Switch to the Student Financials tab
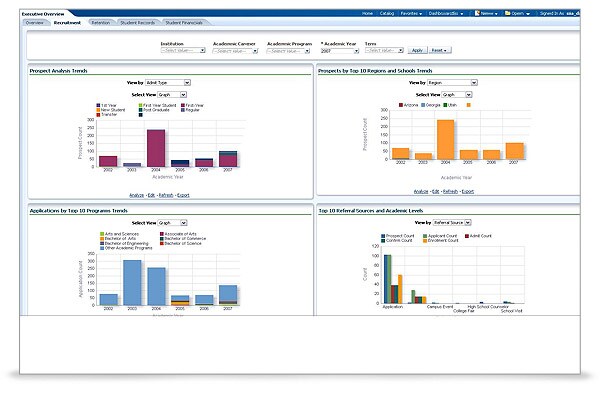 click(184, 23)
